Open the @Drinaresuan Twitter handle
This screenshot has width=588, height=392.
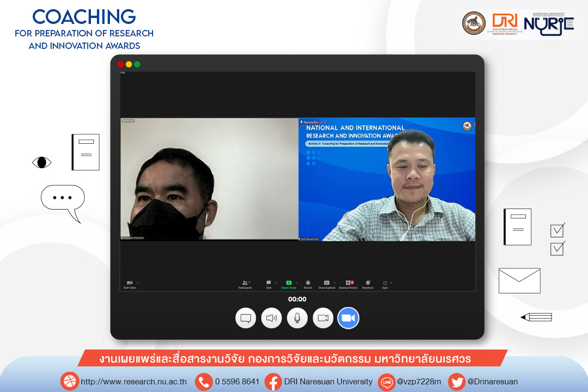pos(492,382)
